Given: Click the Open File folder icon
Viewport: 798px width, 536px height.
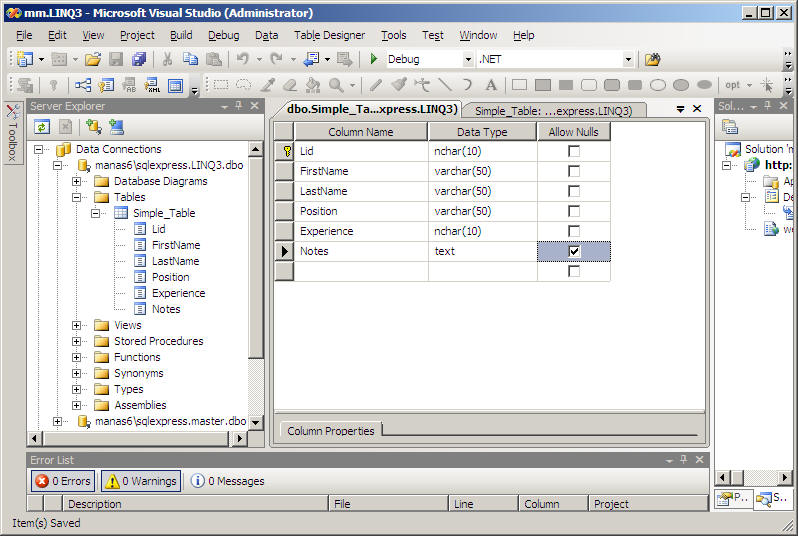Looking at the screenshot, I should pyautogui.click(x=93, y=59).
